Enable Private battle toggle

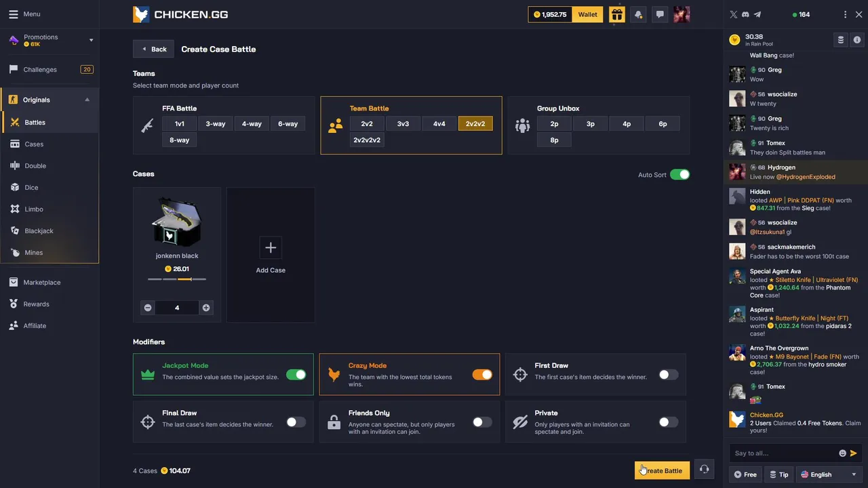(x=668, y=422)
